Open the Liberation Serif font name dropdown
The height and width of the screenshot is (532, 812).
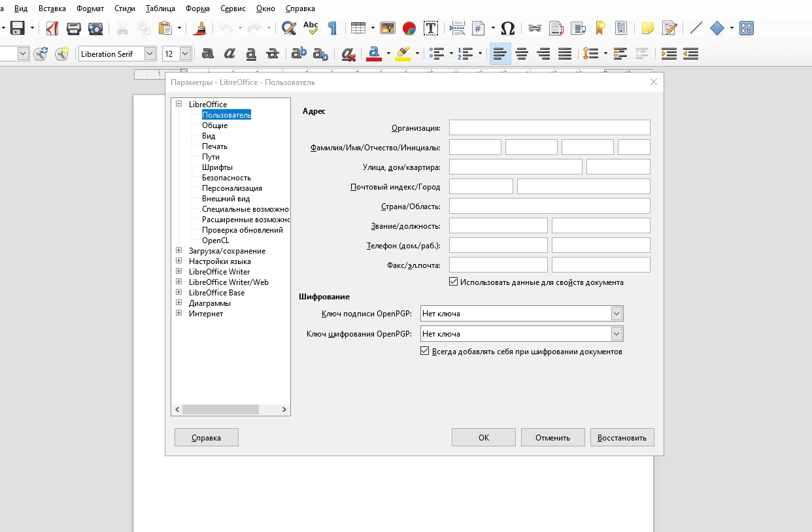[150, 54]
